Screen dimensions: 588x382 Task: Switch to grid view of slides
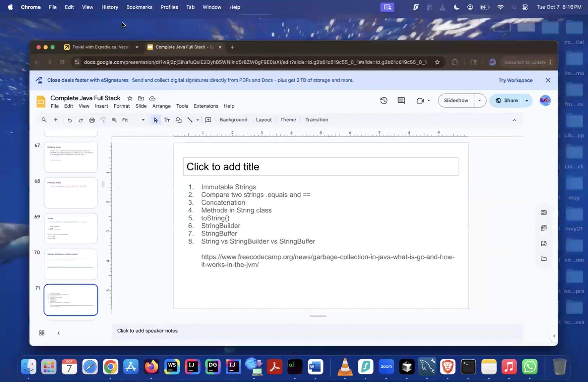pyautogui.click(x=42, y=333)
